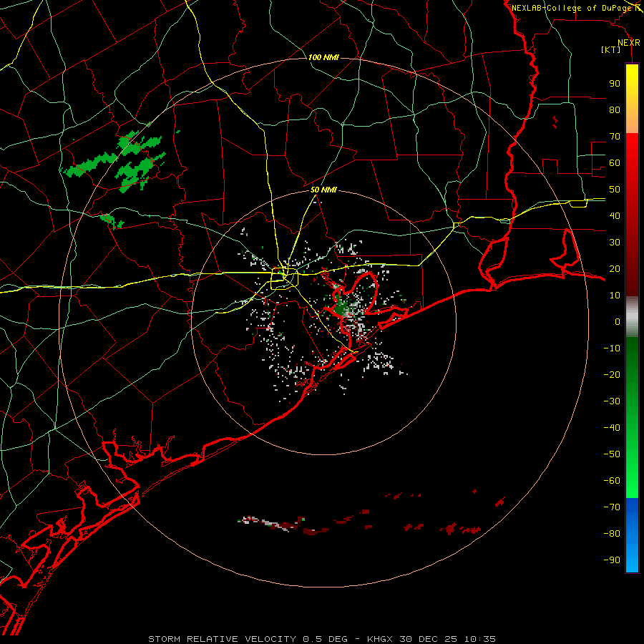Click the Storm Relative Velocity KHGX caption
This screenshot has height=644, width=644.
[x=322, y=639]
